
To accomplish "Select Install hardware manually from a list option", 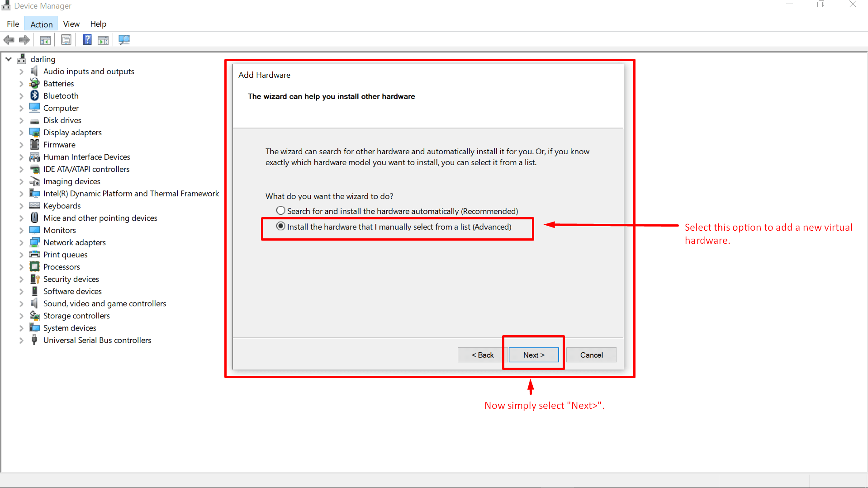I will (x=394, y=227).
